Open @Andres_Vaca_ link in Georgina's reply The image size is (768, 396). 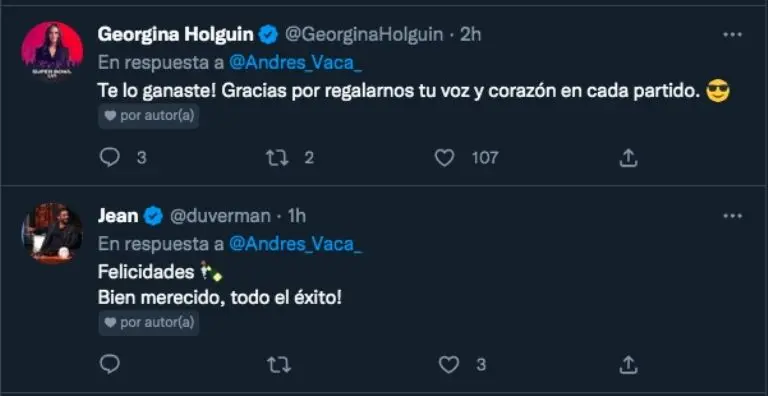click(x=296, y=62)
